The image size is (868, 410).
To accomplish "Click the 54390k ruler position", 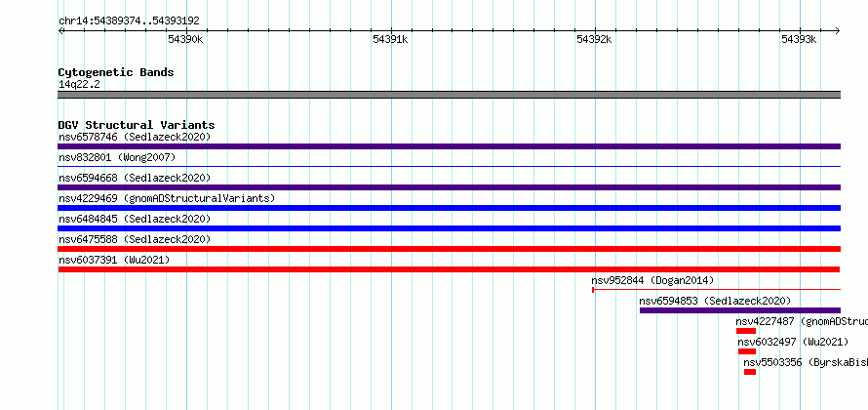I will 185,39.
